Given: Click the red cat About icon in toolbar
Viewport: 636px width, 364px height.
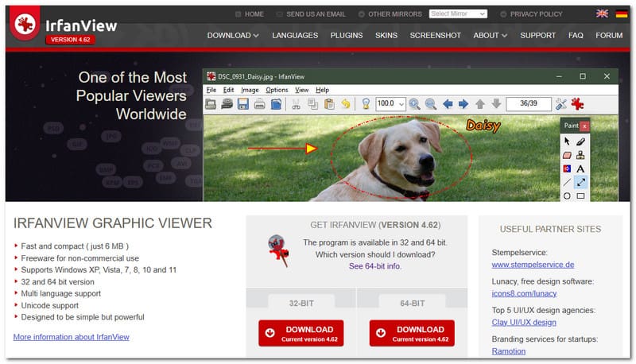Looking at the screenshot, I should click(x=578, y=104).
